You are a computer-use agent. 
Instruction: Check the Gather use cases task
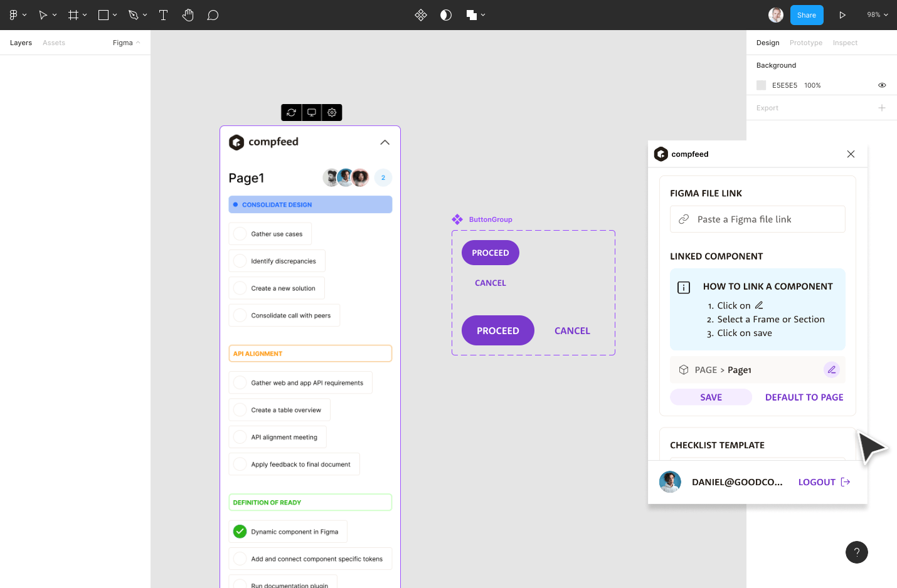[240, 234]
